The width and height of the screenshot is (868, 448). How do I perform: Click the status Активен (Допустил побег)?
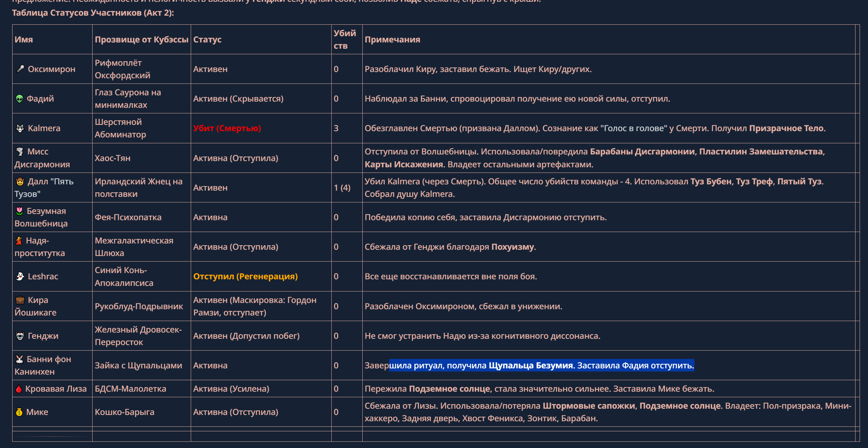[246, 336]
